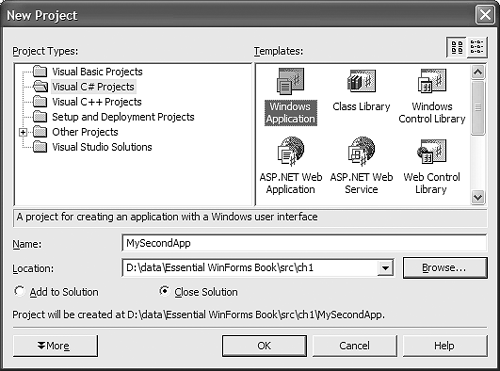
Task: Click the 'Class Library' template caption
Action: [x=361, y=106]
